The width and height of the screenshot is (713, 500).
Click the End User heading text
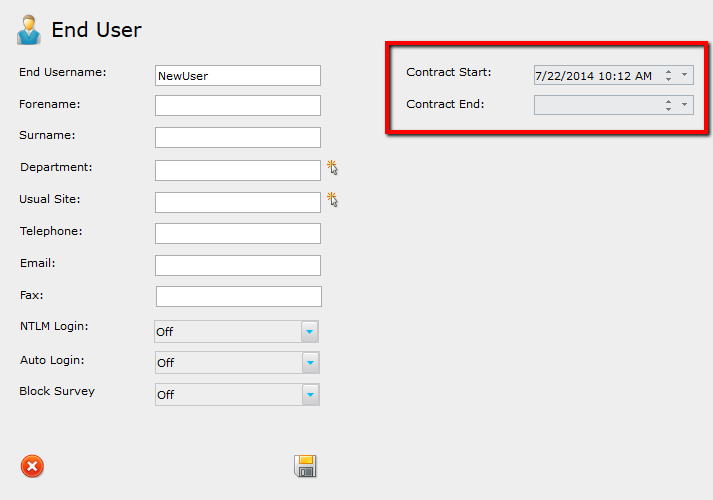[96, 30]
